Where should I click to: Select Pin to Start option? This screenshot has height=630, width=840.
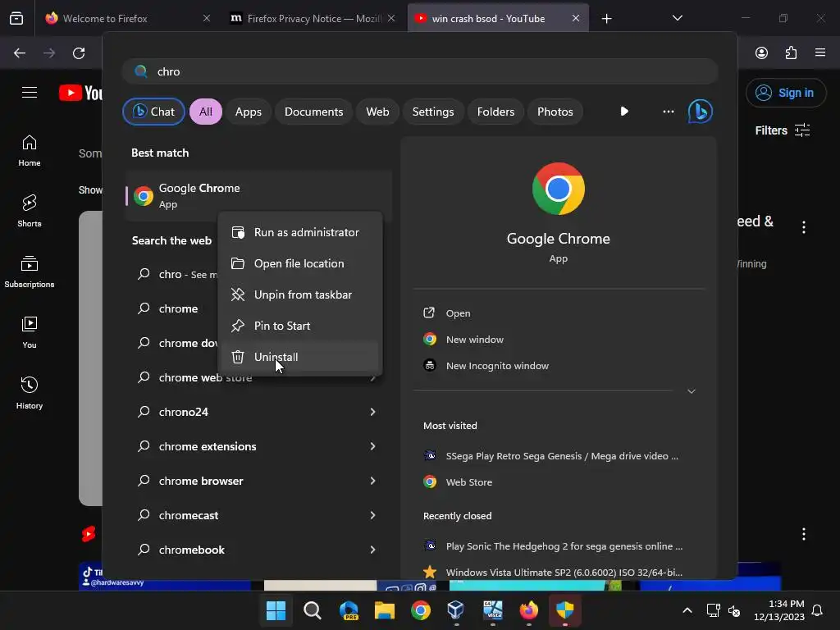point(300,326)
